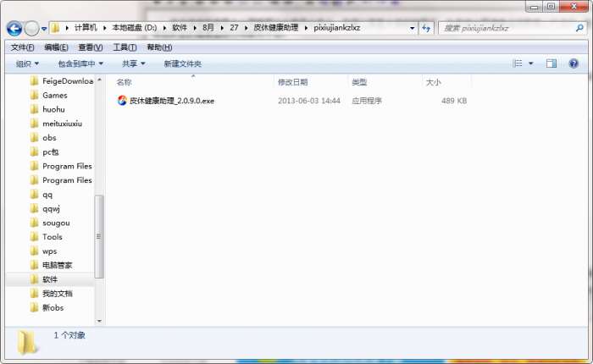Toggle the preview pane icon
This screenshot has height=364, width=593.
click(x=551, y=63)
